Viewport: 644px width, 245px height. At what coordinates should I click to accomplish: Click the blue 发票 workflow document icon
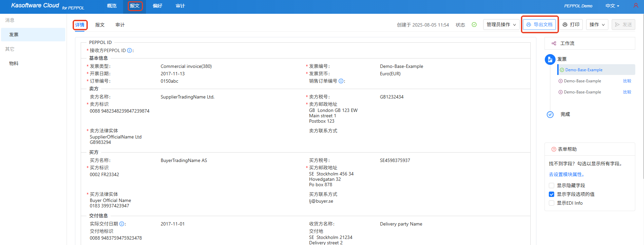(x=550, y=59)
